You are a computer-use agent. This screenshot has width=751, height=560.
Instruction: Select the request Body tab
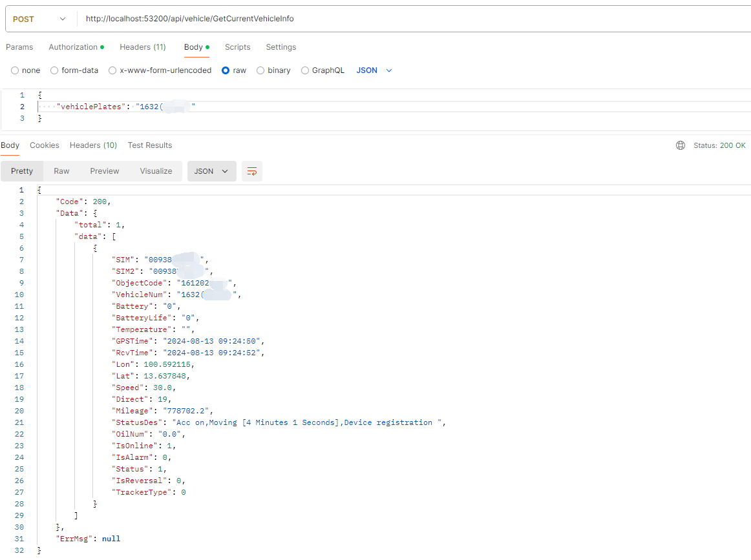[196, 47]
